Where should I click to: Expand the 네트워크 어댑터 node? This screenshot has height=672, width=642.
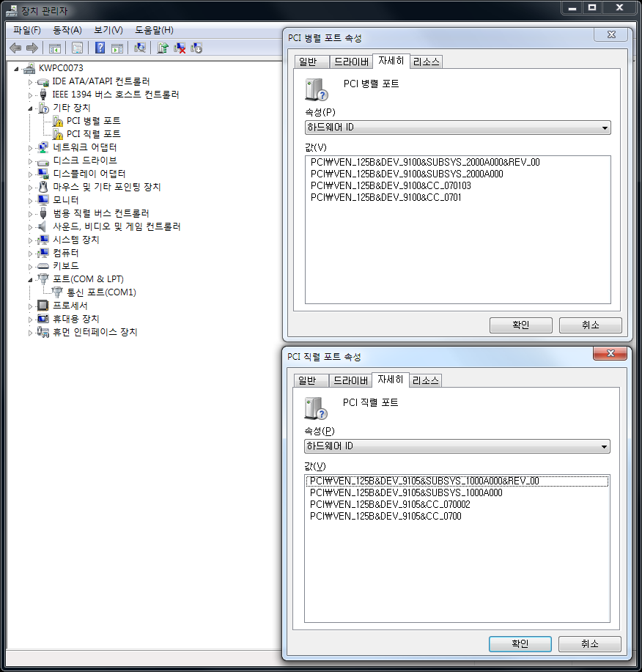click(x=30, y=148)
